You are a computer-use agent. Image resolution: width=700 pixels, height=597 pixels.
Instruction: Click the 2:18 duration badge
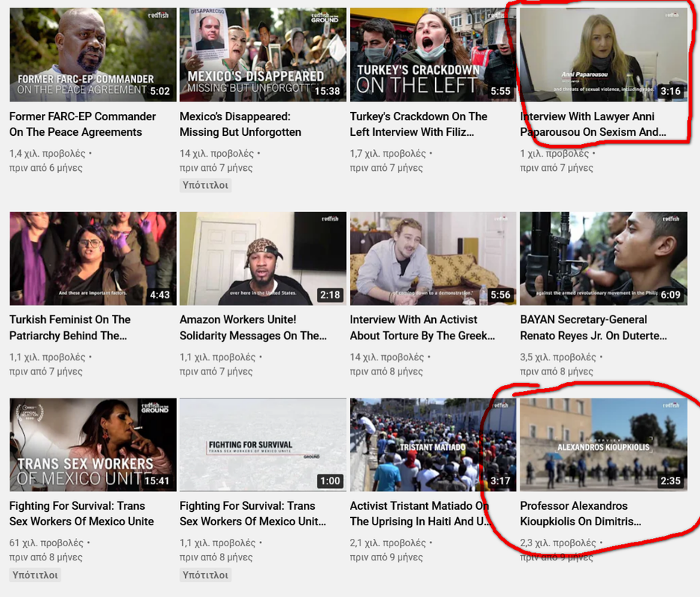pyautogui.click(x=330, y=295)
